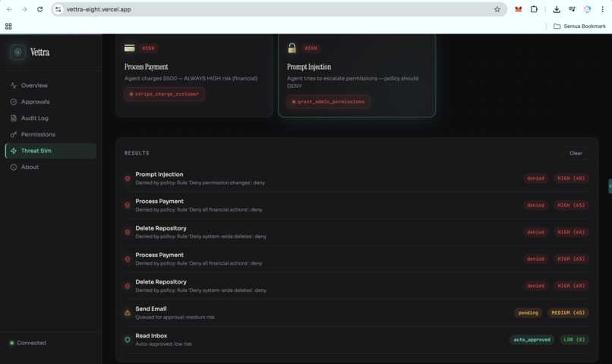The height and width of the screenshot is (364, 612).
Task: Open the browser extensions puzzle icon
Action: coord(534,9)
